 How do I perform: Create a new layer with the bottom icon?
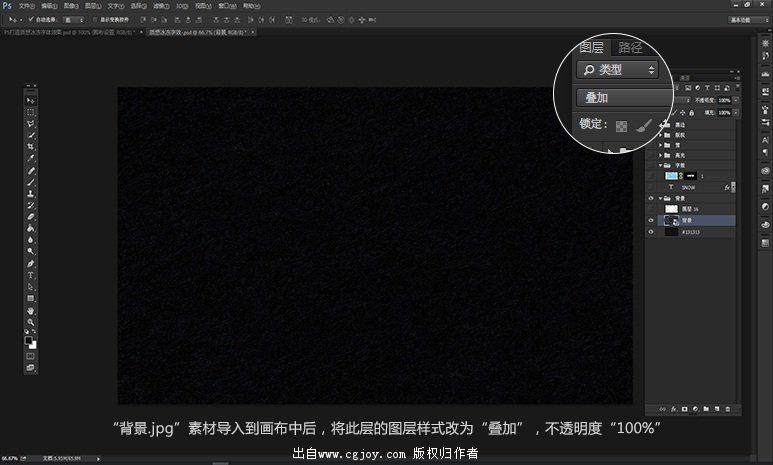(x=717, y=409)
